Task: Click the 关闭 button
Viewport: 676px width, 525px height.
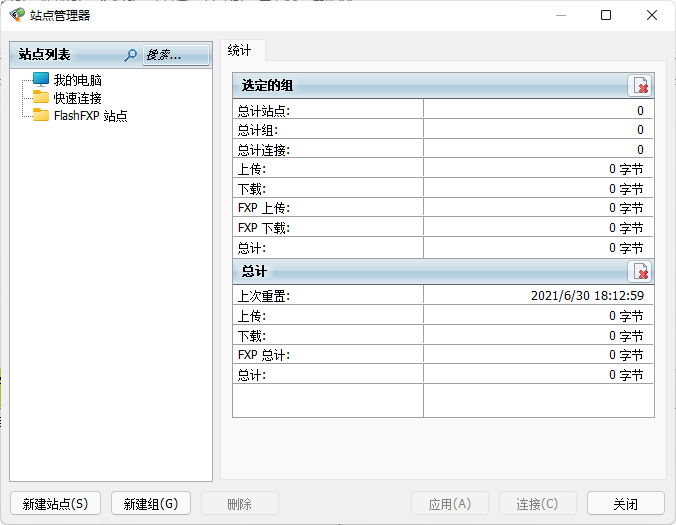Action: click(x=626, y=503)
